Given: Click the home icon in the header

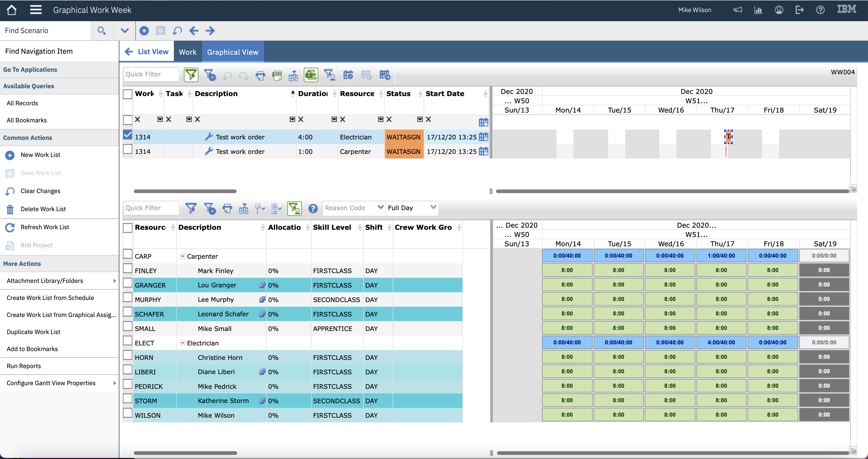Looking at the screenshot, I should 11,10.
